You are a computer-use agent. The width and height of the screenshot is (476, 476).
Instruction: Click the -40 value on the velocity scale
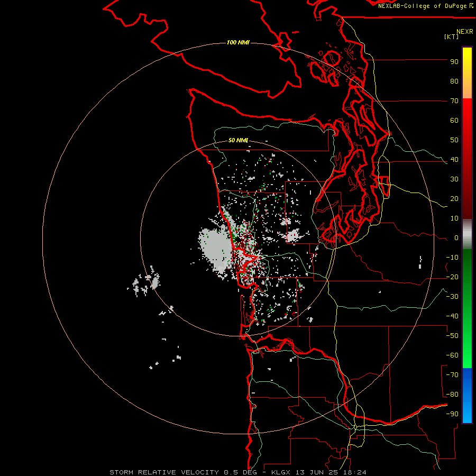(x=452, y=316)
